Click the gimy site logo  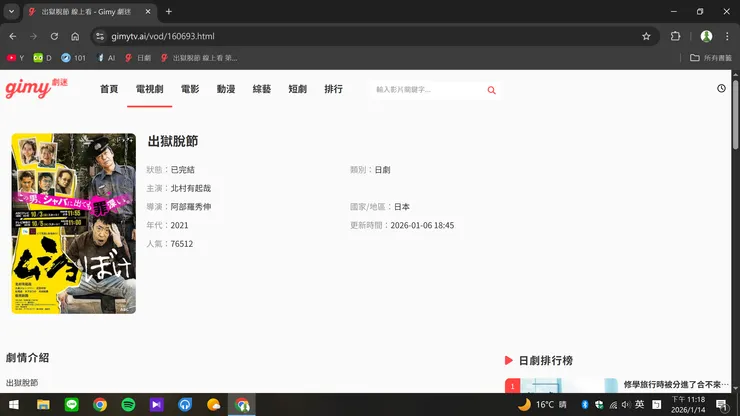point(36,88)
